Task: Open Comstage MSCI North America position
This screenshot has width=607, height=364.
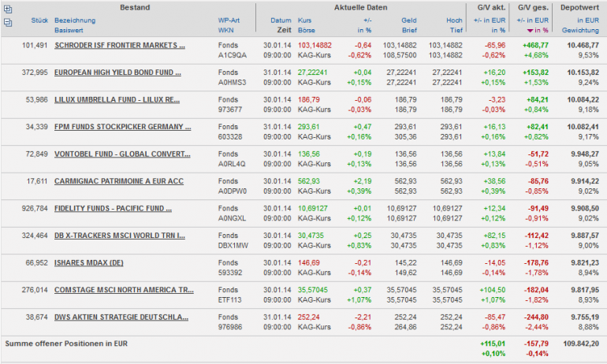Action: coord(124,289)
